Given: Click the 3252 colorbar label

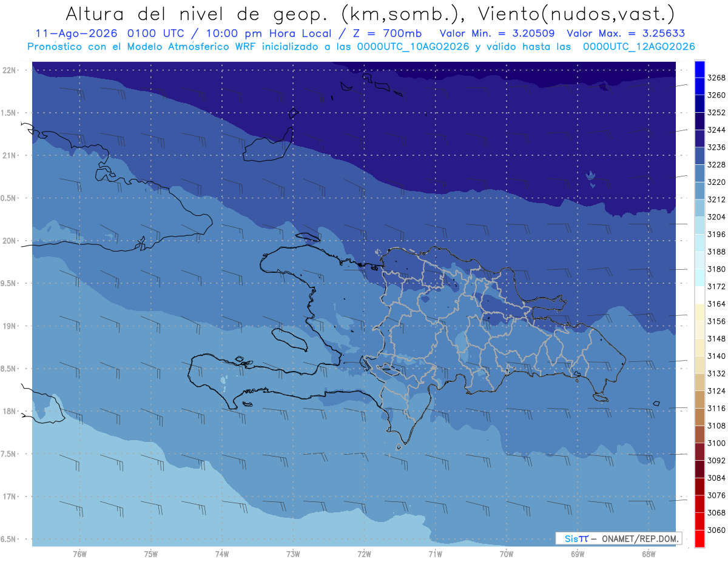Looking at the screenshot, I should point(716,113).
